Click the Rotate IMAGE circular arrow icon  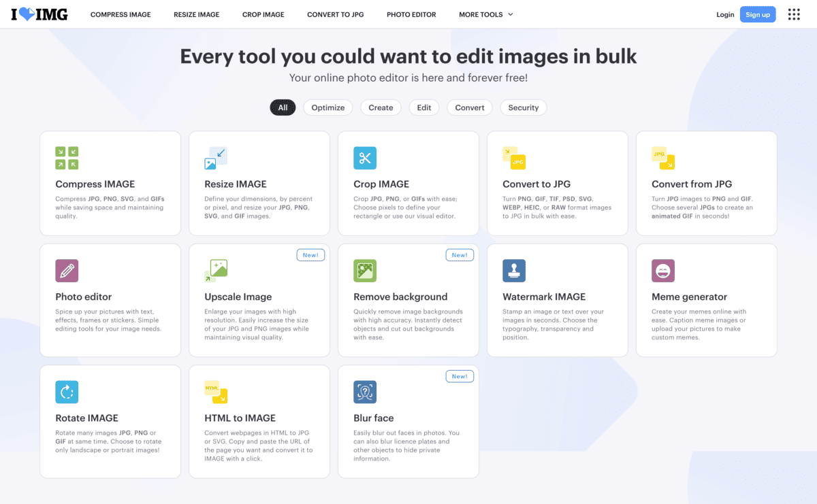[x=67, y=392]
